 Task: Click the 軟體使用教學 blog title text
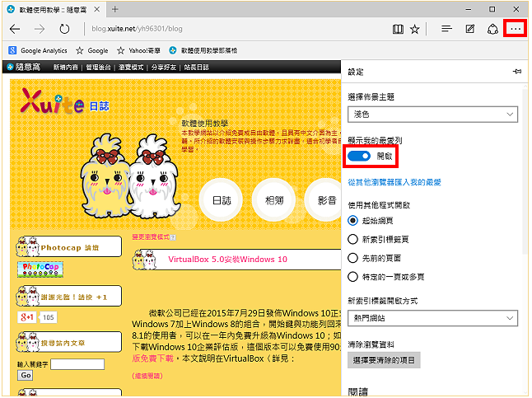pos(204,123)
